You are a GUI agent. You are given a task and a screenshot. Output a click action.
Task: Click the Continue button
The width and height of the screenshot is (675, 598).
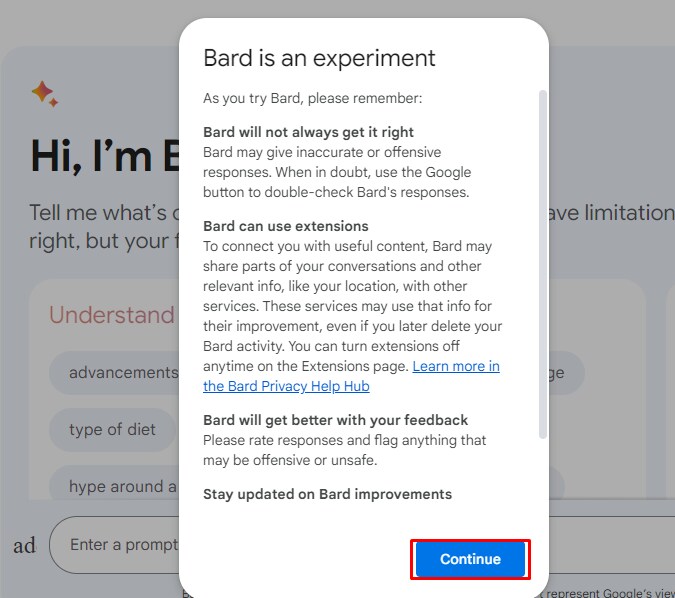tap(469, 559)
